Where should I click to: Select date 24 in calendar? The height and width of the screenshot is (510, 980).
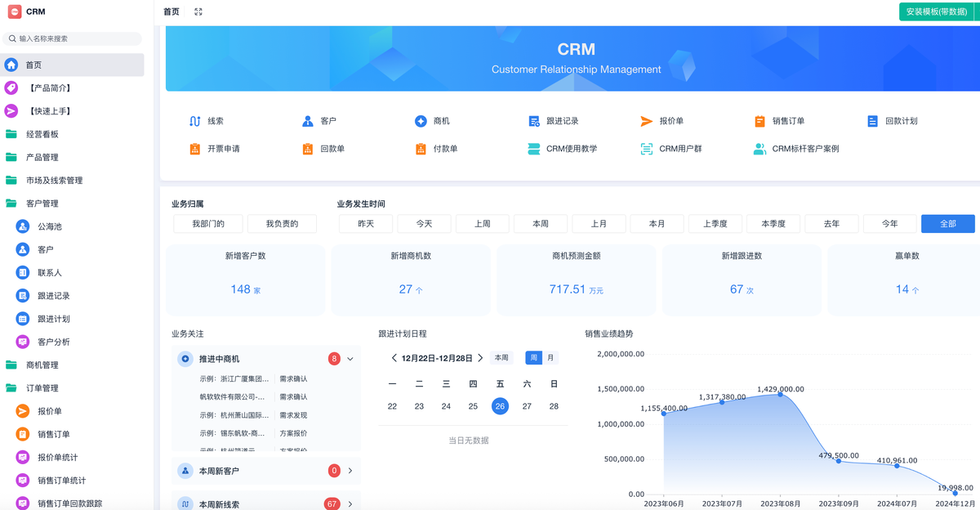click(x=446, y=406)
